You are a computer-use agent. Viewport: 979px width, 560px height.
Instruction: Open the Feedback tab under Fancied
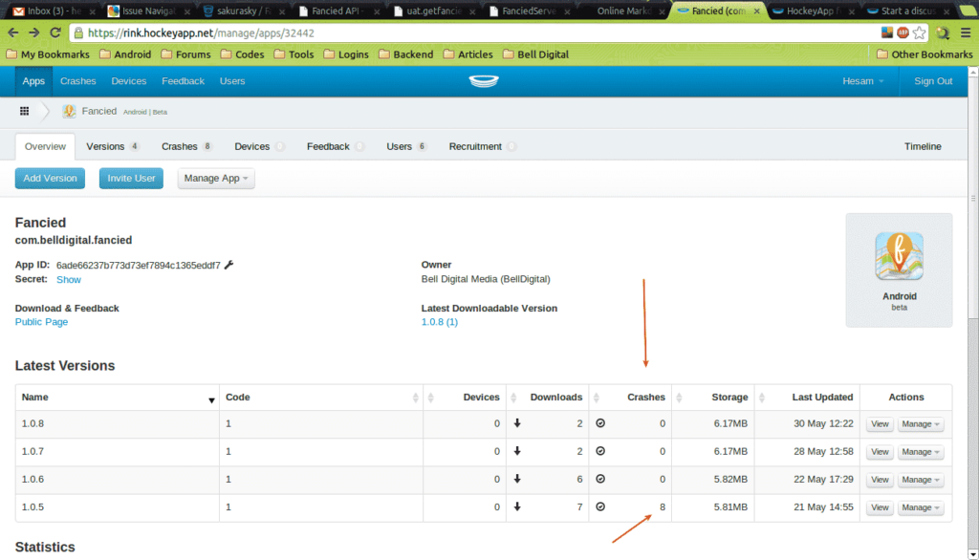[x=336, y=146]
